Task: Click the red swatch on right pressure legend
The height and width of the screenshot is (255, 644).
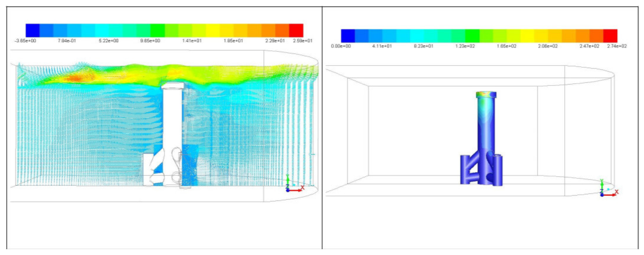Action: (610, 36)
